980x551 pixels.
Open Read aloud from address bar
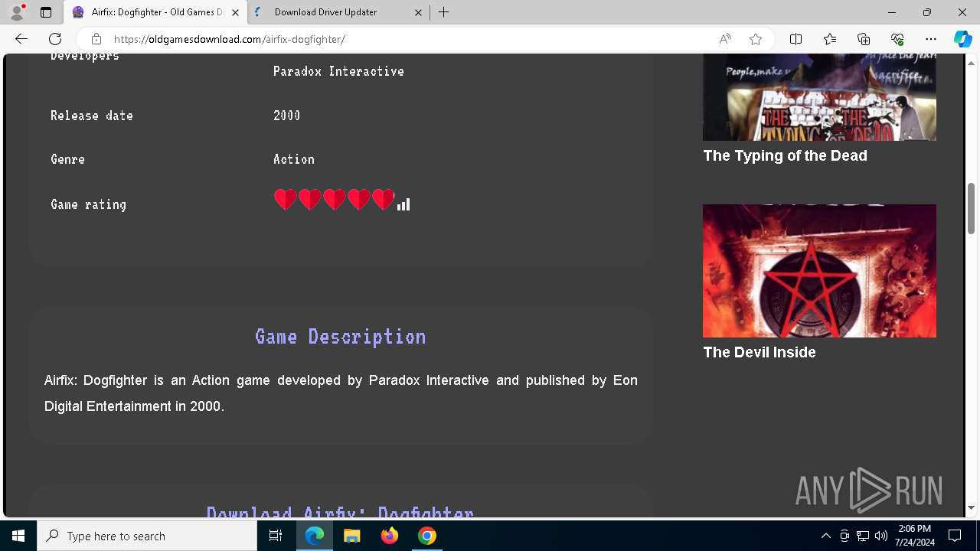click(725, 39)
